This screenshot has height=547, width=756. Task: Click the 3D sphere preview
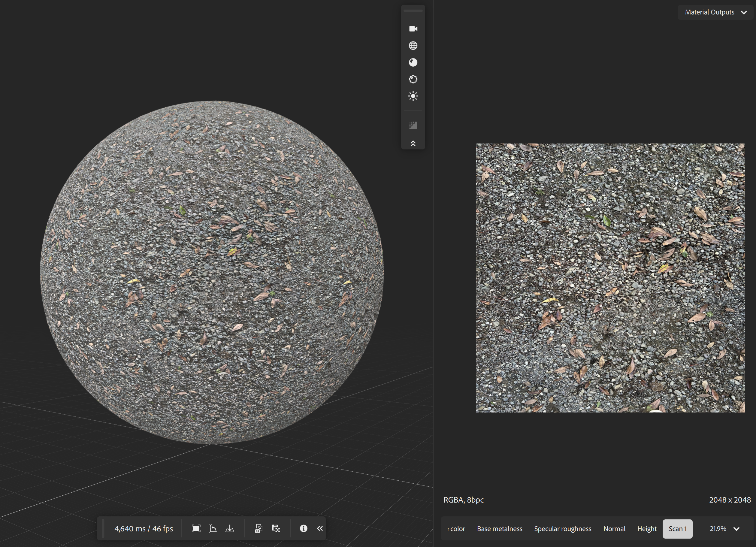pyautogui.click(x=212, y=272)
